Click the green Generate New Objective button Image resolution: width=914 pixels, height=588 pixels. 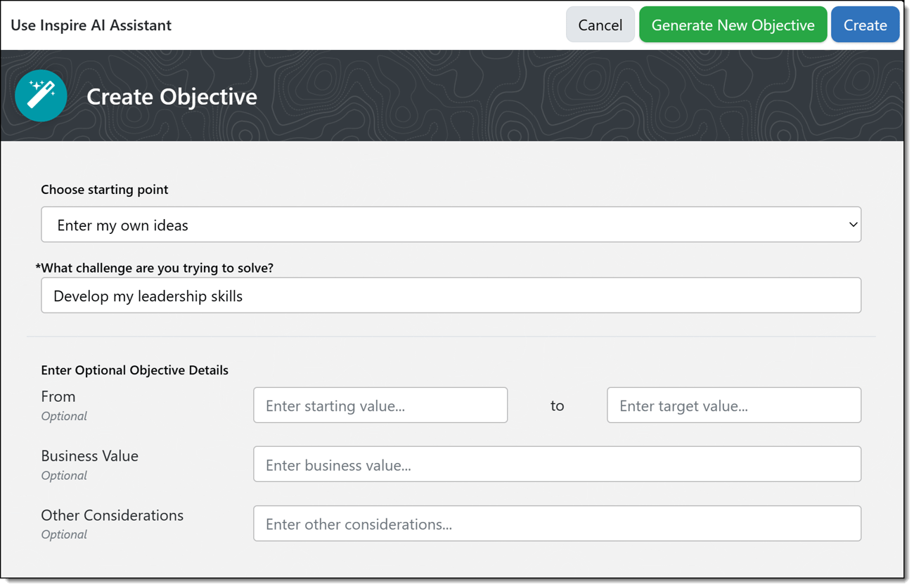click(x=733, y=25)
